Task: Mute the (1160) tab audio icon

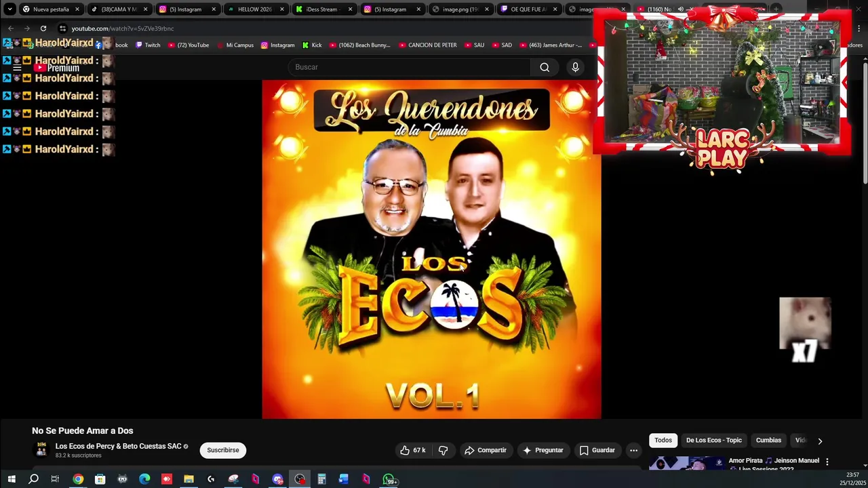Action: 680,9
